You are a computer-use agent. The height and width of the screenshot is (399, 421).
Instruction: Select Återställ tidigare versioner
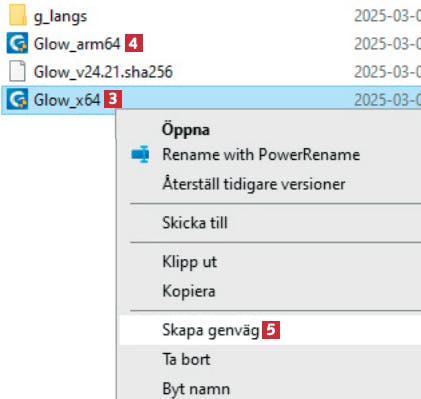[x=254, y=184]
